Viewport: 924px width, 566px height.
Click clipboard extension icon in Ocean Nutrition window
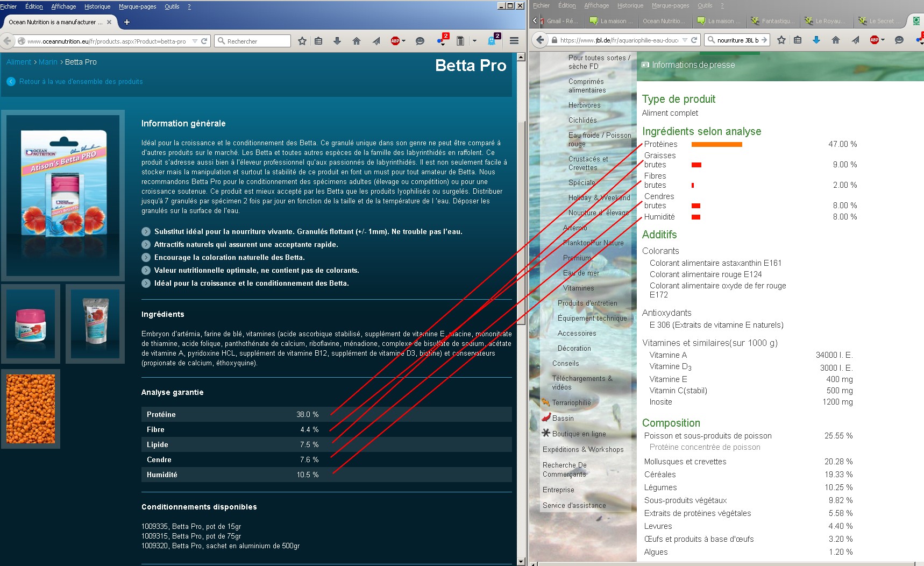pos(460,41)
